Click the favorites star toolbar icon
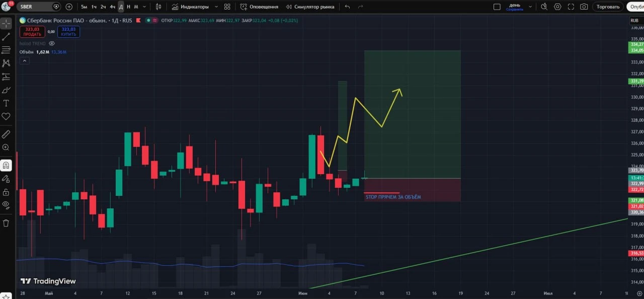 pyautogui.click(x=6, y=296)
